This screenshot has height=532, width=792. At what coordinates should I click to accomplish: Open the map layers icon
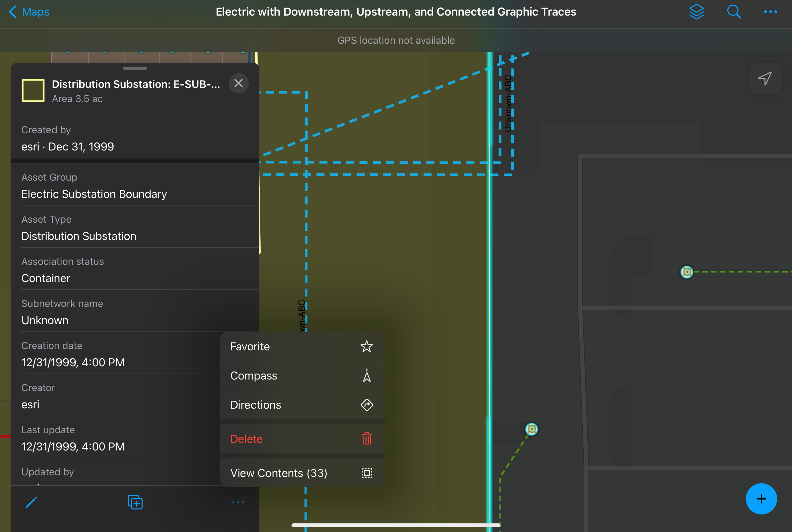696,12
